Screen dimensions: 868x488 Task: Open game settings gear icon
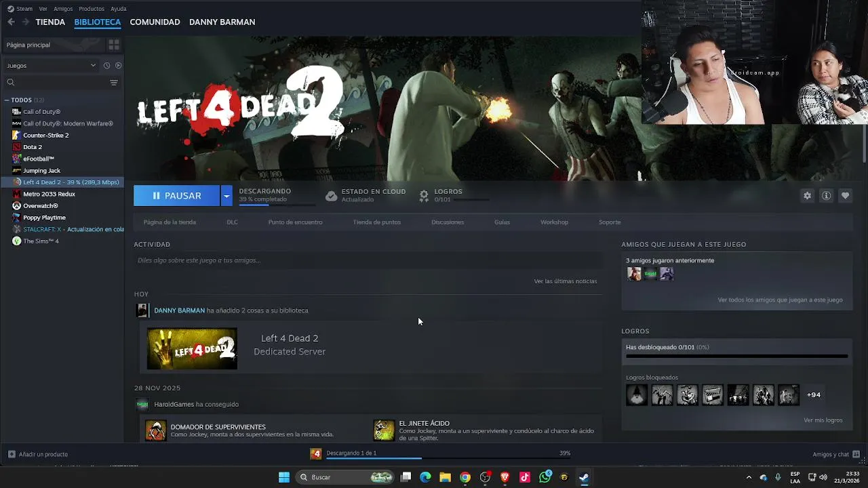(x=807, y=195)
